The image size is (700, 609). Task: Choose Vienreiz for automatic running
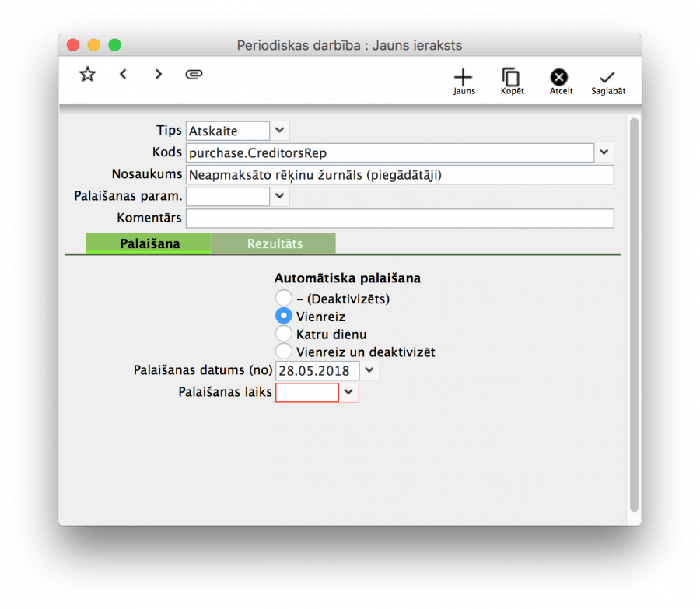click(284, 316)
